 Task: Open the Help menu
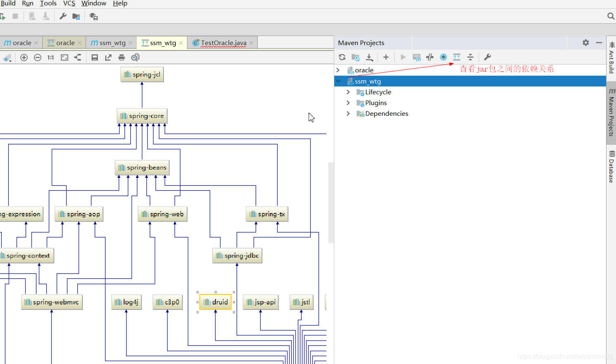120,3
